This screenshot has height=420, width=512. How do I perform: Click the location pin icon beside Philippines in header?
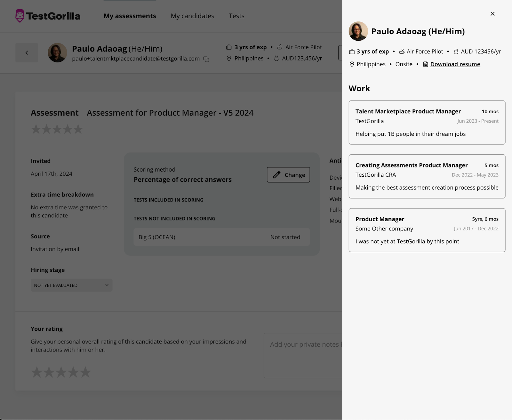(x=229, y=58)
